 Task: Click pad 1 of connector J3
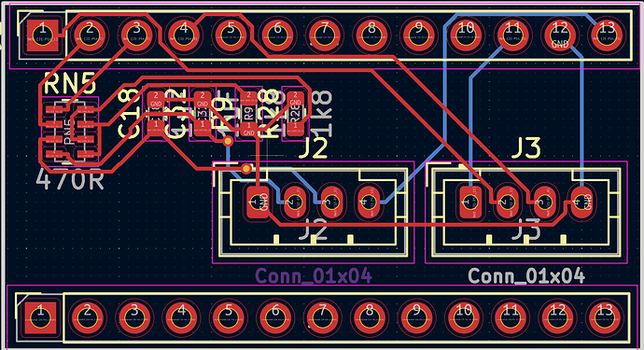[470, 203]
